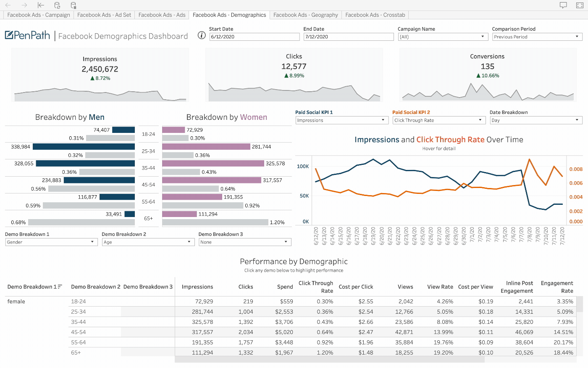Click the info icon beside Start Date
Viewport: 588px width, 368px height.
(x=202, y=35)
